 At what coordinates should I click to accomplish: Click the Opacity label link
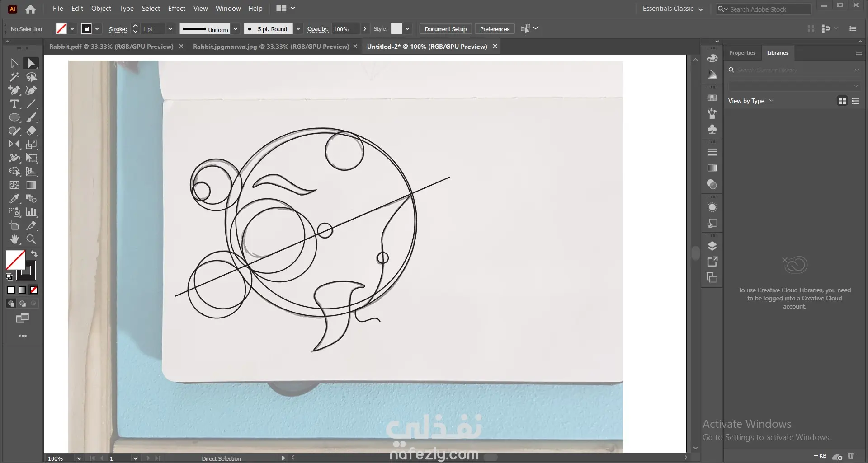[317, 29]
